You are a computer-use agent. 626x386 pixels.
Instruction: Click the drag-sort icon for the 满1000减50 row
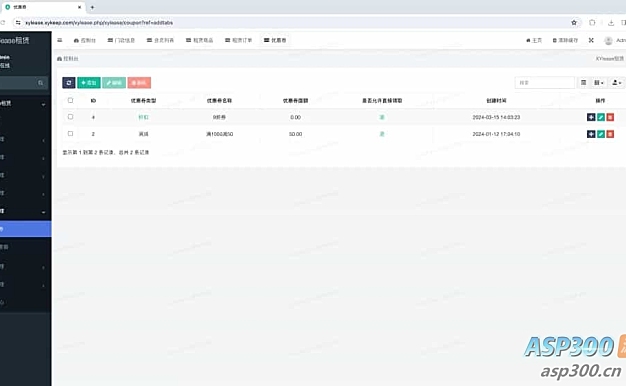tap(591, 134)
